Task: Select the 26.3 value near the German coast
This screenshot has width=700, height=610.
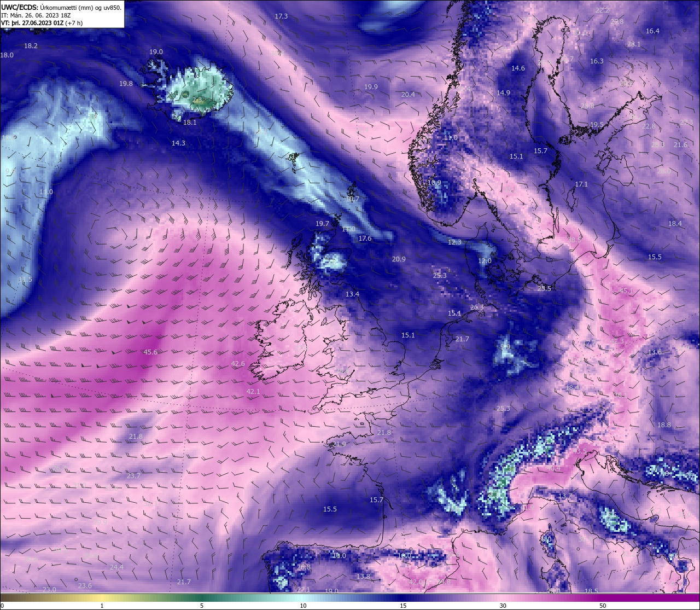Action: click(x=477, y=307)
